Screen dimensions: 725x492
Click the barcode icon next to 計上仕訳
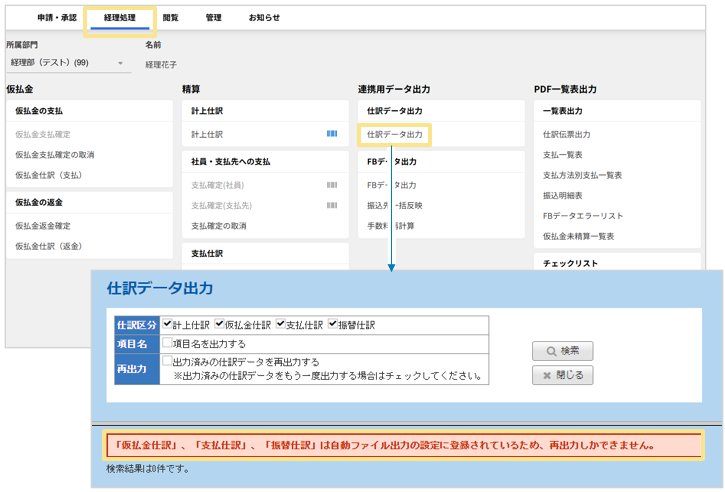click(x=332, y=133)
